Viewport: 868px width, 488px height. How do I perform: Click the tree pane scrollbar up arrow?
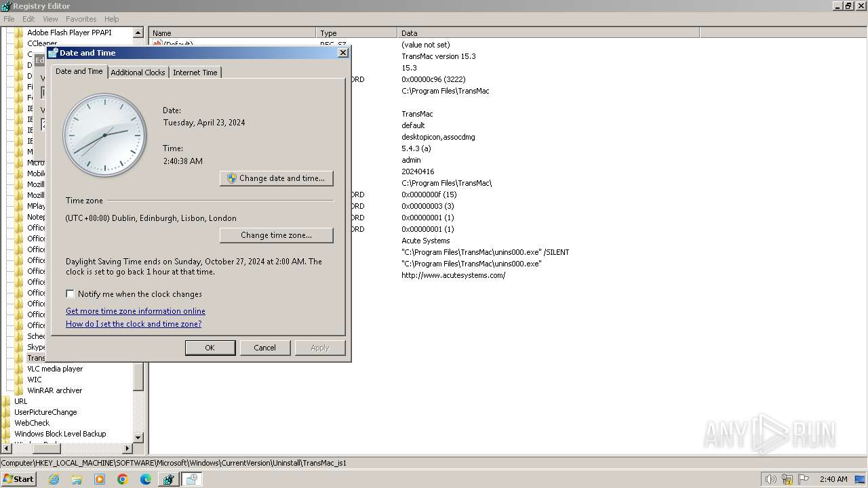click(138, 33)
